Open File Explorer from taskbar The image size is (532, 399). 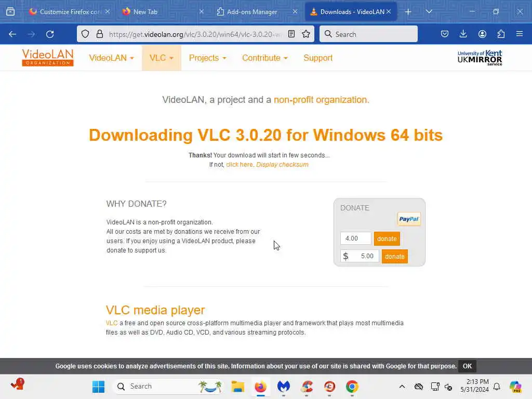pos(238,387)
